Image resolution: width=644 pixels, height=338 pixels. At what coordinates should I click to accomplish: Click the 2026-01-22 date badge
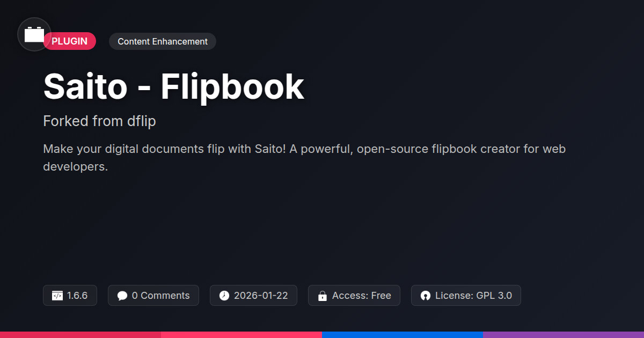point(253,296)
